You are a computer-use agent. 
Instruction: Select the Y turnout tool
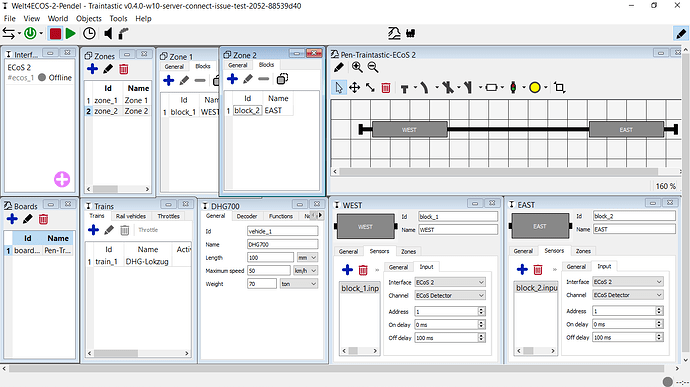click(468, 88)
